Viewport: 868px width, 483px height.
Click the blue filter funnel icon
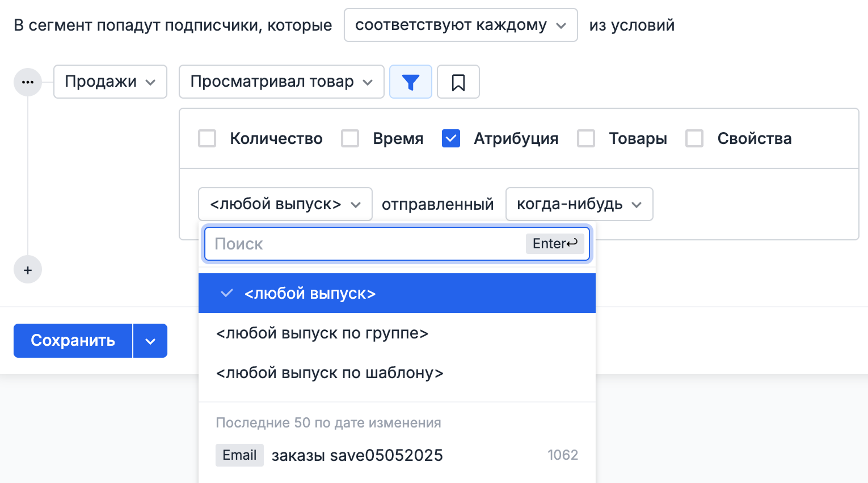410,82
